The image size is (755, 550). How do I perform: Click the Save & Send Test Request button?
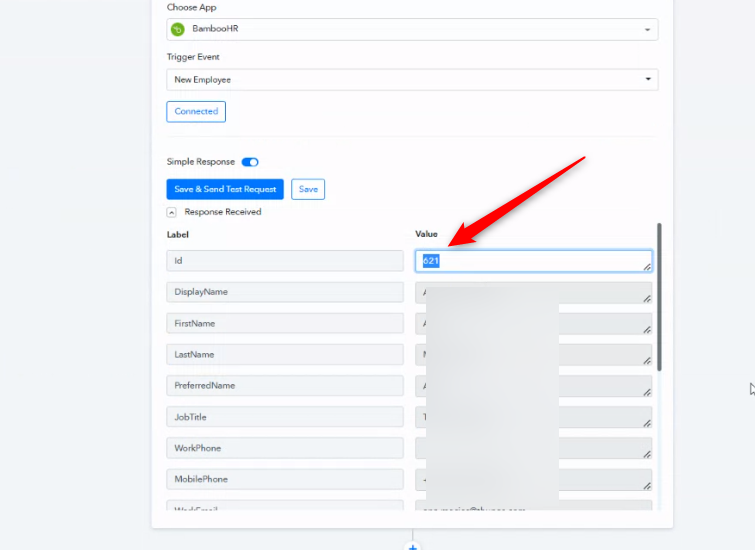click(225, 189)
